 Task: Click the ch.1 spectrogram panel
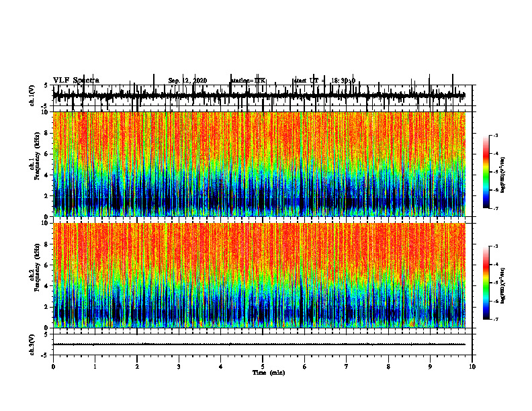click(x=259, y=164)
